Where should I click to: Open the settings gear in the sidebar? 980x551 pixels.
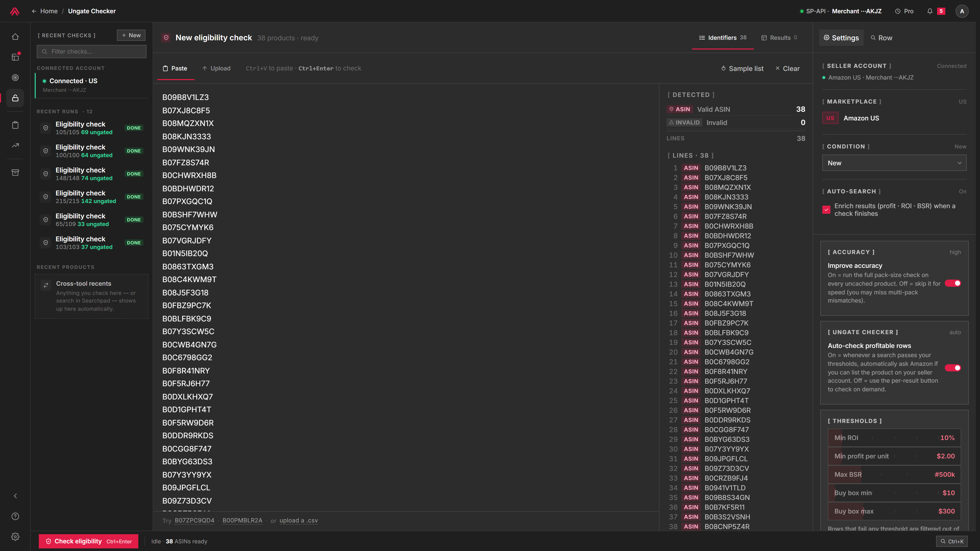point(15,536)
